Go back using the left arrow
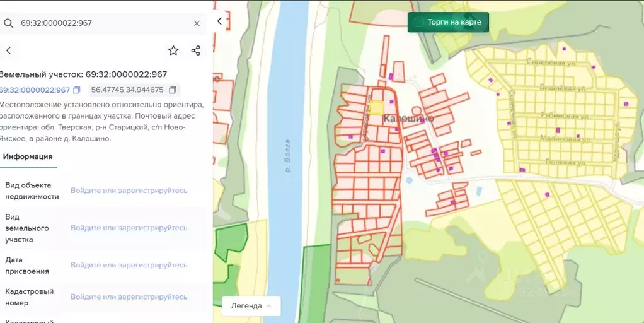 pyautogui.click(x=9, y=50)
